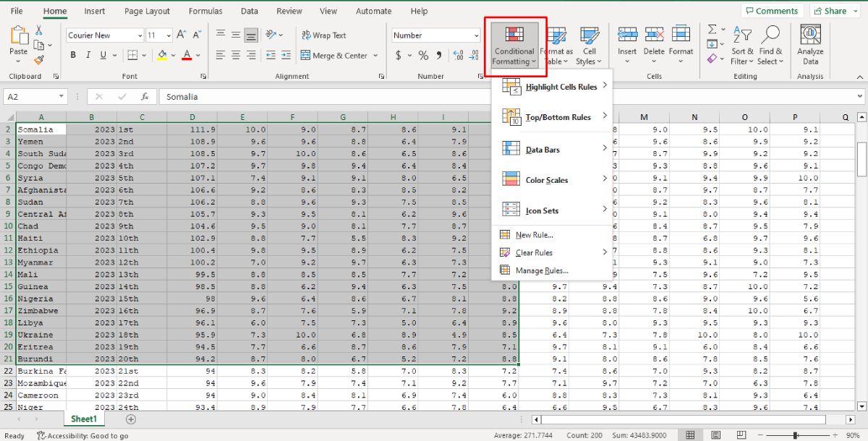Toggle bold formatting
This screenshot has height=441, width=868.
point(72,54)
